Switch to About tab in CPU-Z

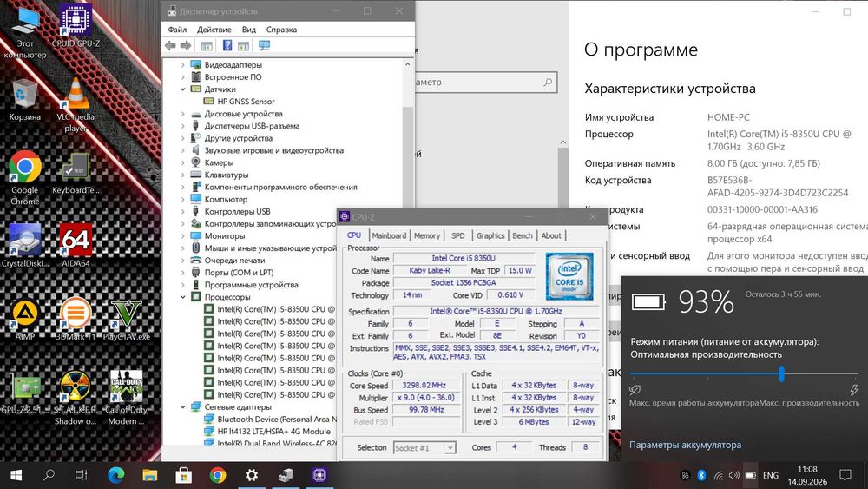pos(551,235)
